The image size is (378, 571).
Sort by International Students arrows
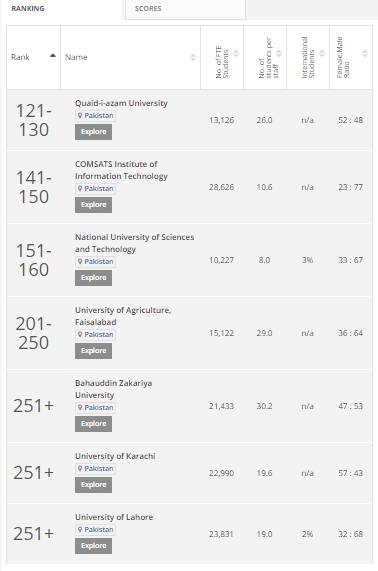point(322,54)
